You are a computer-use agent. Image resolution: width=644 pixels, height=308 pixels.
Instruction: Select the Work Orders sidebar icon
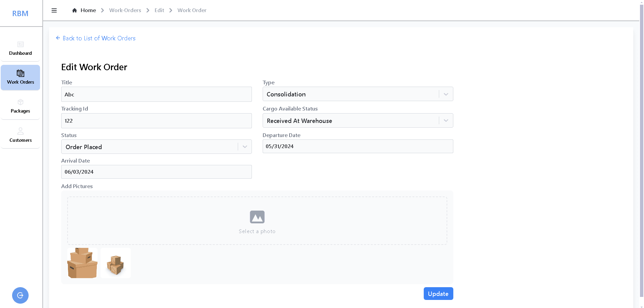tap(21, 73)
